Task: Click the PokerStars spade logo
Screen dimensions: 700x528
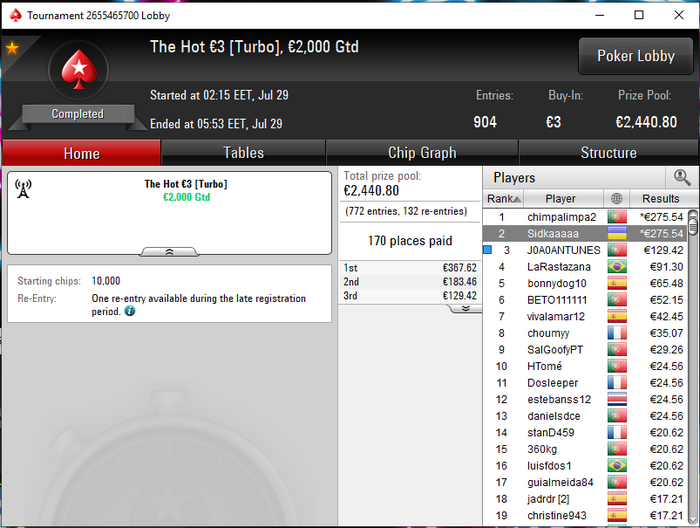Action: click(79, 70)
